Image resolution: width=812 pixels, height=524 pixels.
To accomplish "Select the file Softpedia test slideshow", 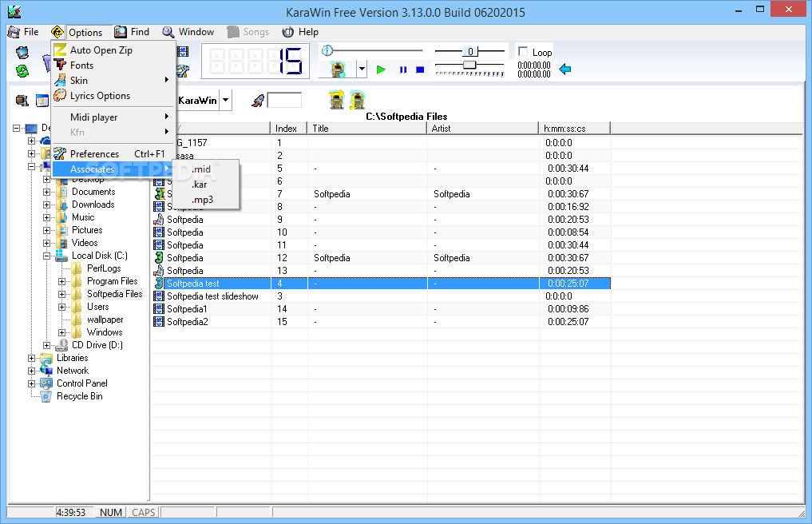I will (212, 296).
